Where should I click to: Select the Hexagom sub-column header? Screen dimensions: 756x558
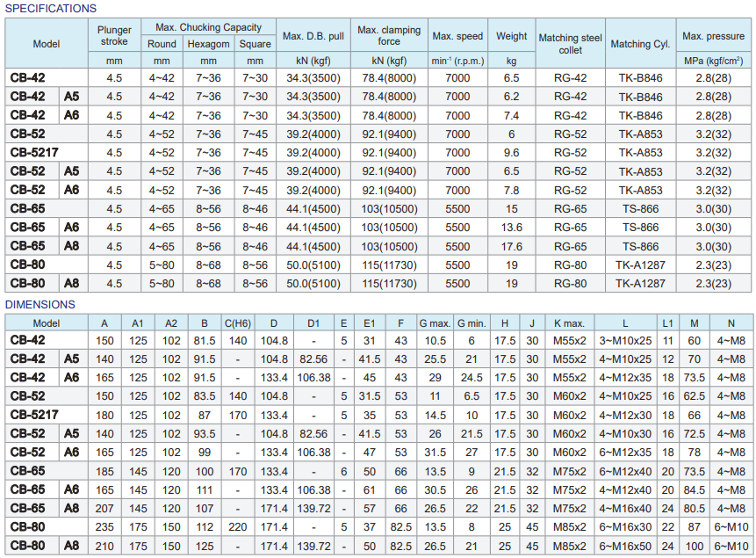[208, 44]
